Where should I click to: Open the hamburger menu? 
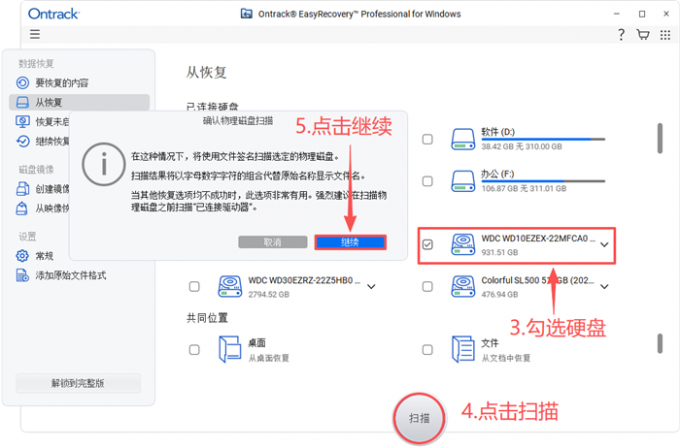[35, 34]
